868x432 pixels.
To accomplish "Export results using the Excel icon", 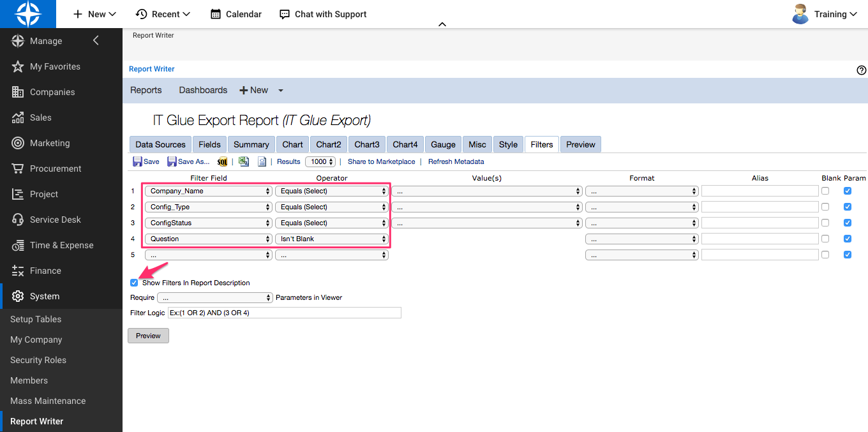I will click(x=244, y=161).
